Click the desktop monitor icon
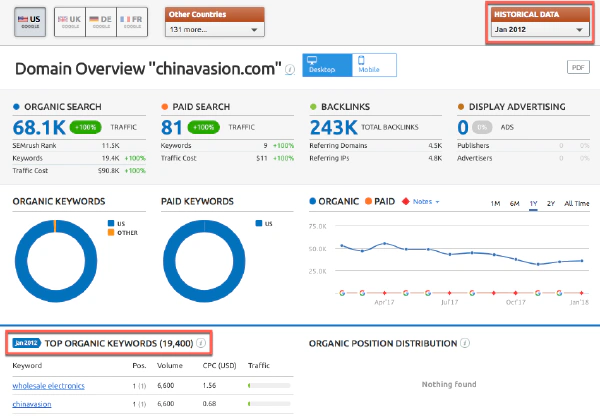 (x=312, y=60)
